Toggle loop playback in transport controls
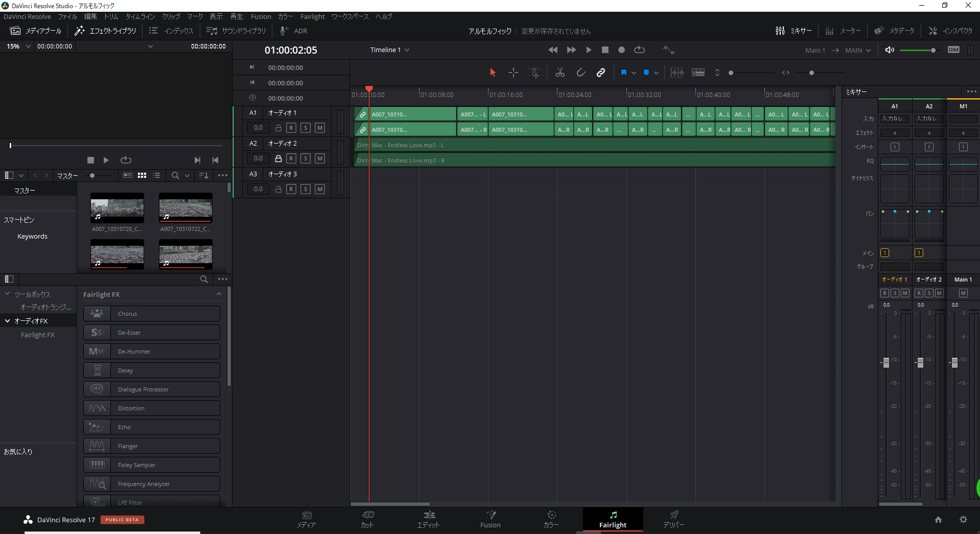 click(x=639, y=50)
